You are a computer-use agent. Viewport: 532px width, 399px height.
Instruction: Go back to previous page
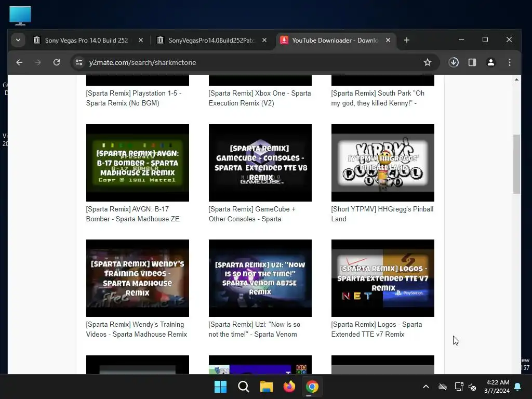point(19,62)
